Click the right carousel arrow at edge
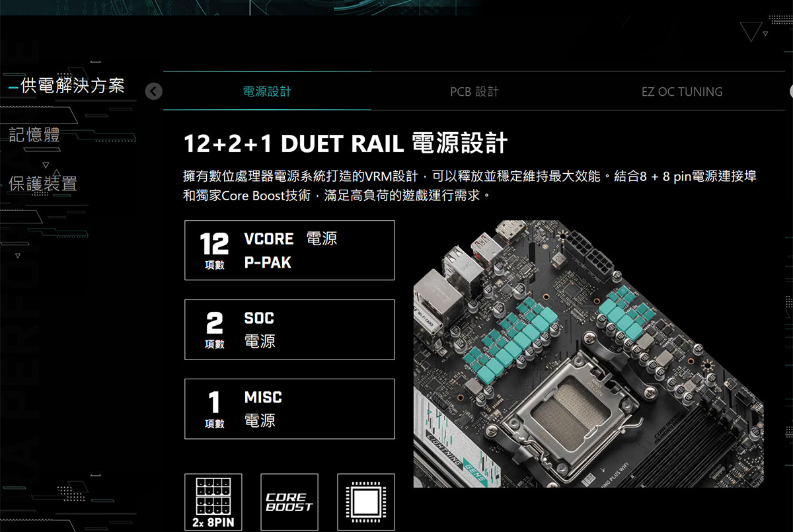793x532 pixels. pyautogui.click(x=790, y=91)
